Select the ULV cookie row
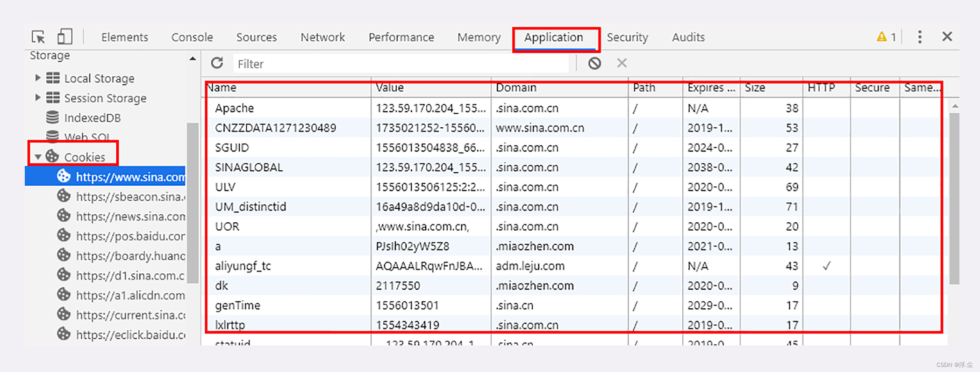Viewport: 980px width, 372px height. click(x=574, y=187)
